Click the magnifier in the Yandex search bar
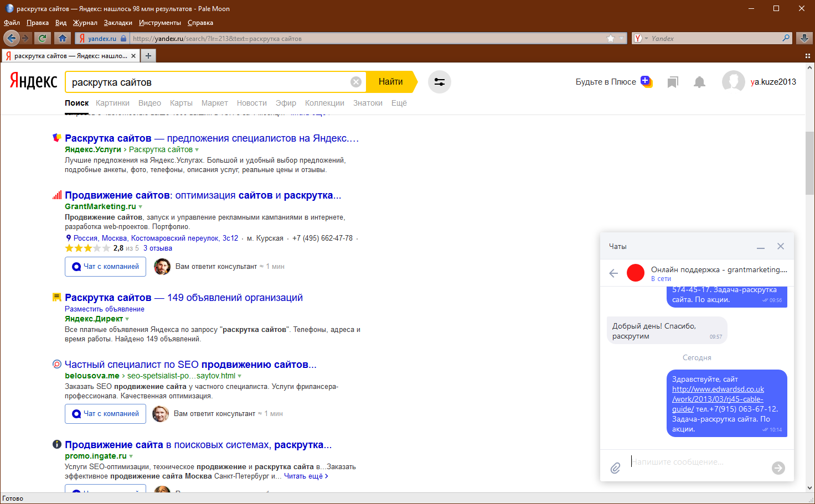Screen dimensions: 815x504 click(x=786, y=38)
